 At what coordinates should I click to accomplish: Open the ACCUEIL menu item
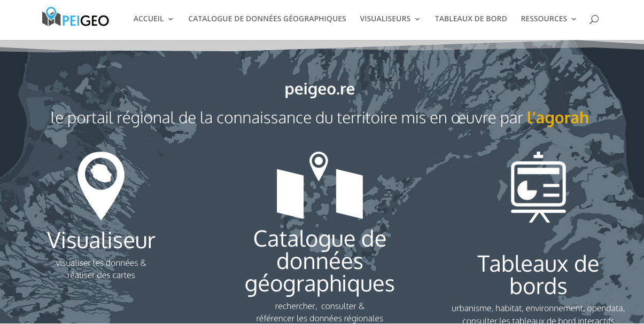(x=149, y=19)
